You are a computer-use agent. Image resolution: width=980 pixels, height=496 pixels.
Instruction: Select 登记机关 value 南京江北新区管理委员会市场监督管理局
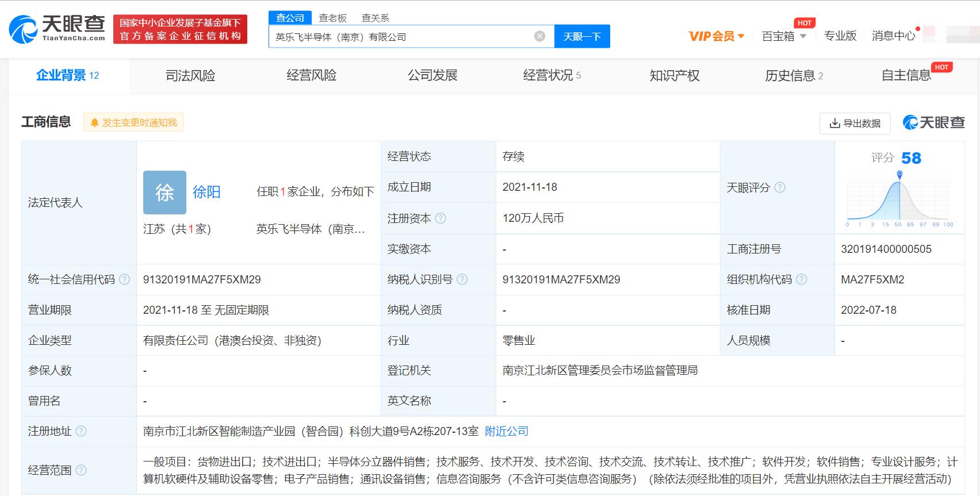600,370
